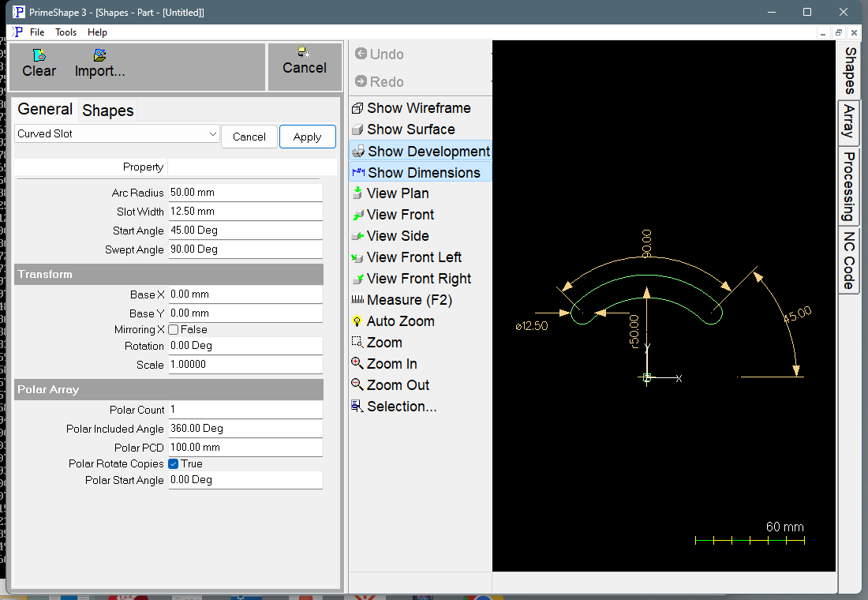Edit the Polar Count field
The width and height of the screenshot is (868, 600).
pyautogui.click(x=245, y=410)
